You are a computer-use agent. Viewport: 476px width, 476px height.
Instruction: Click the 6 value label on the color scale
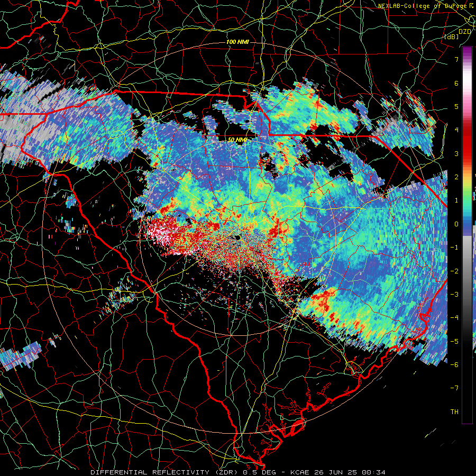click(456, 83)
